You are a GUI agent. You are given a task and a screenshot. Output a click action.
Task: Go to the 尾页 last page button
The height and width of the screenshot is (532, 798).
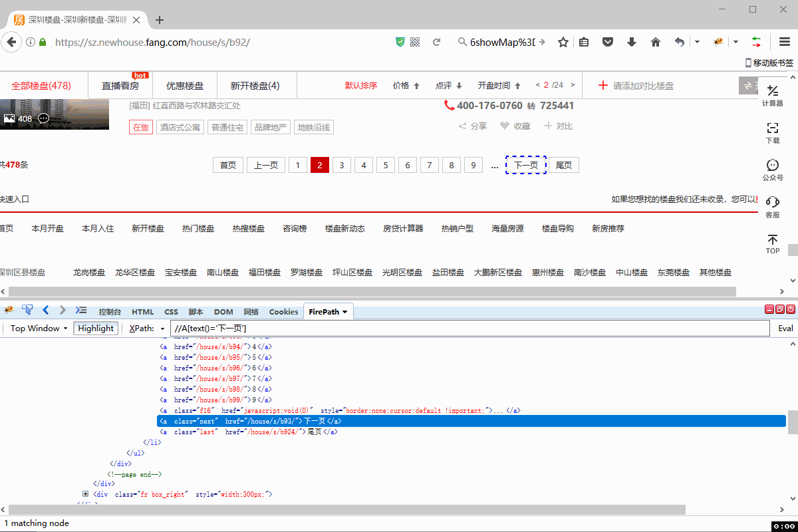click(x=564, y=165)
